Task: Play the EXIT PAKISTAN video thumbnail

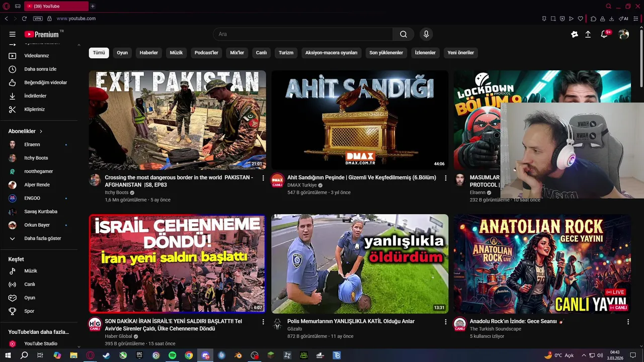Action: [177, 120]
